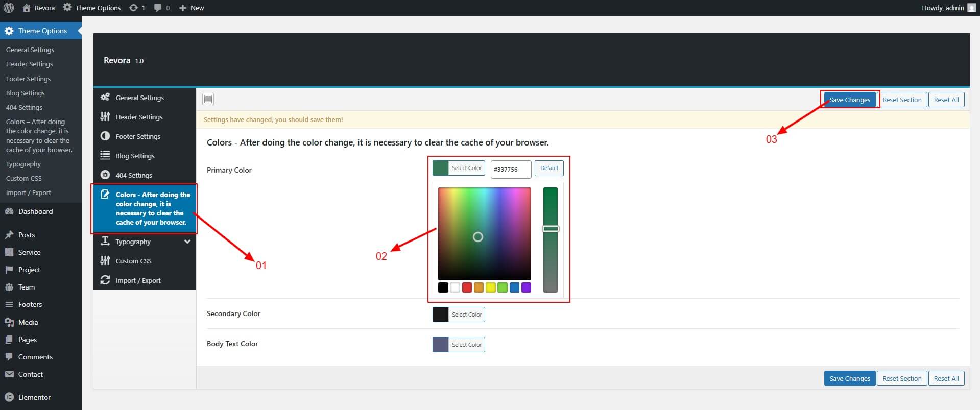Open Footer Settings in left admin submenu
This screenshot has width=980, height=410.
tap(29, 79)
